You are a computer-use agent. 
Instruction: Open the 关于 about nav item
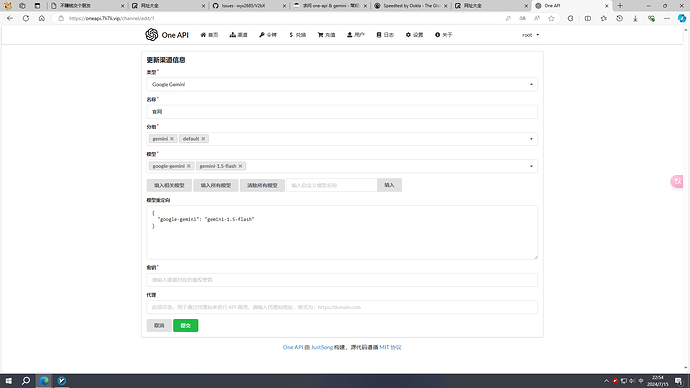[444, 35]
